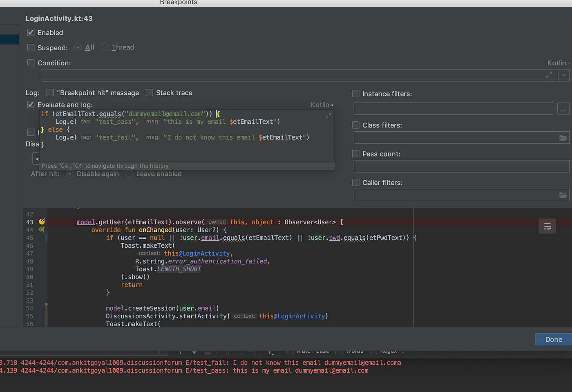
Task: Enable the Suspend checkbox
Action: click(x=31, y=47)
